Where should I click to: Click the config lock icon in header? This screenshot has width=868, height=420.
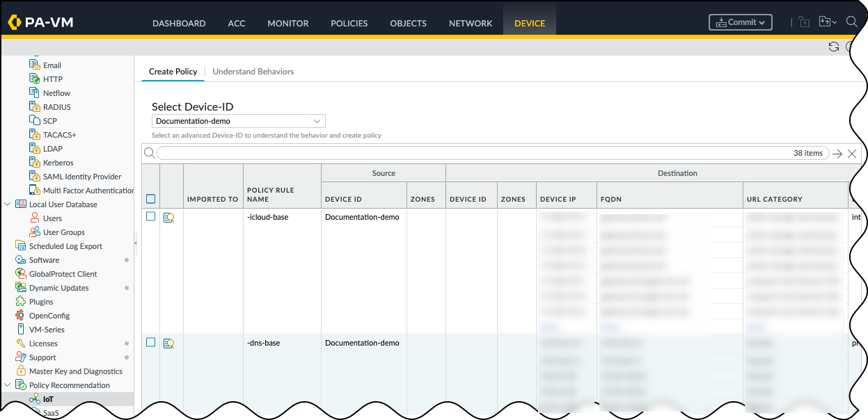point(804,22)
